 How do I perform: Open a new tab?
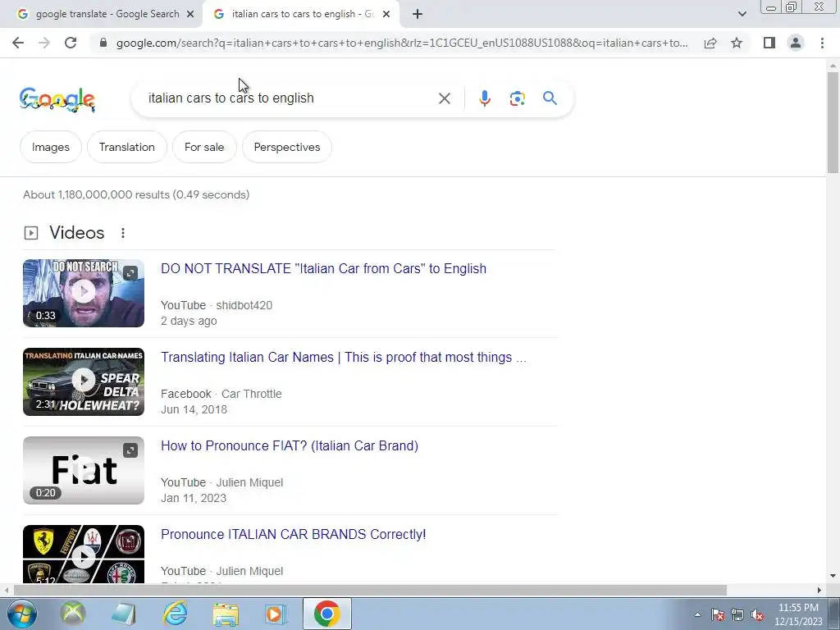click(x=418, y=15)
